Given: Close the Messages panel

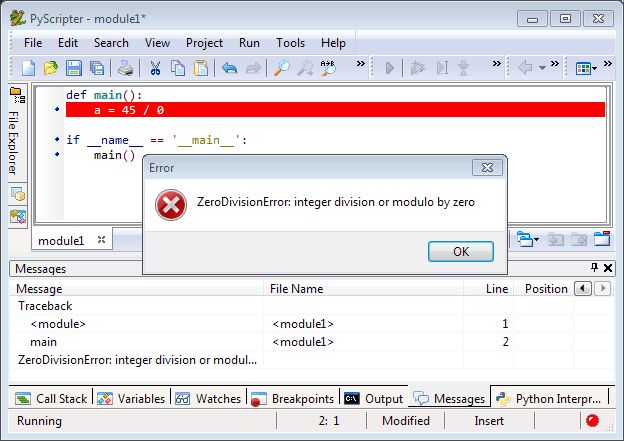Looking at the screenshot, I should click(608, 268).
